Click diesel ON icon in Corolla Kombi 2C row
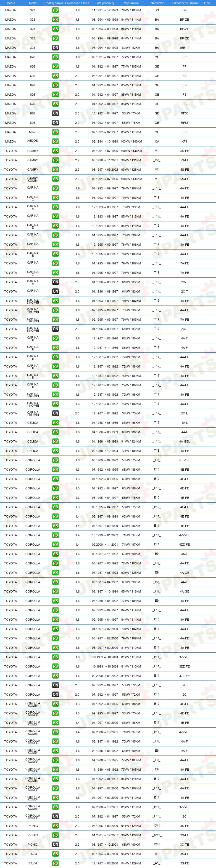This screenshot has height=868, width=216. point(55,816)
